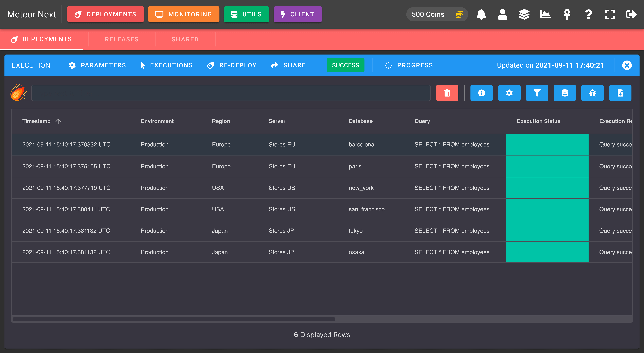644x353 pixels.
Task: Click the Share button
Action: tap(288, 65)
